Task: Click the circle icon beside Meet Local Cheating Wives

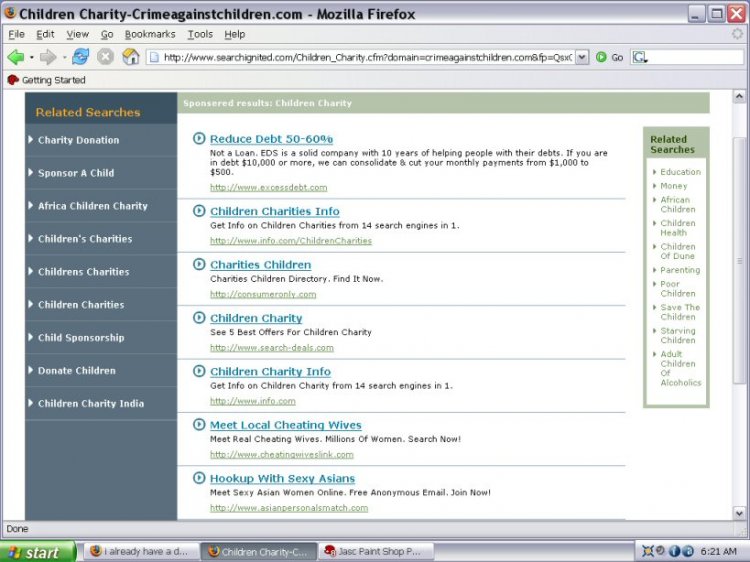Action: (199, 424)
